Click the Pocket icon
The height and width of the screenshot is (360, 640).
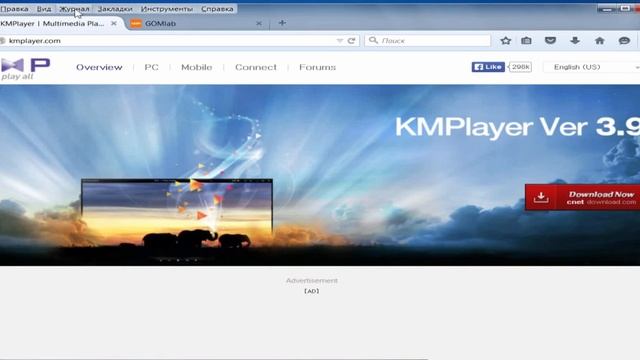pyautogui.click(x=551, y=40)
